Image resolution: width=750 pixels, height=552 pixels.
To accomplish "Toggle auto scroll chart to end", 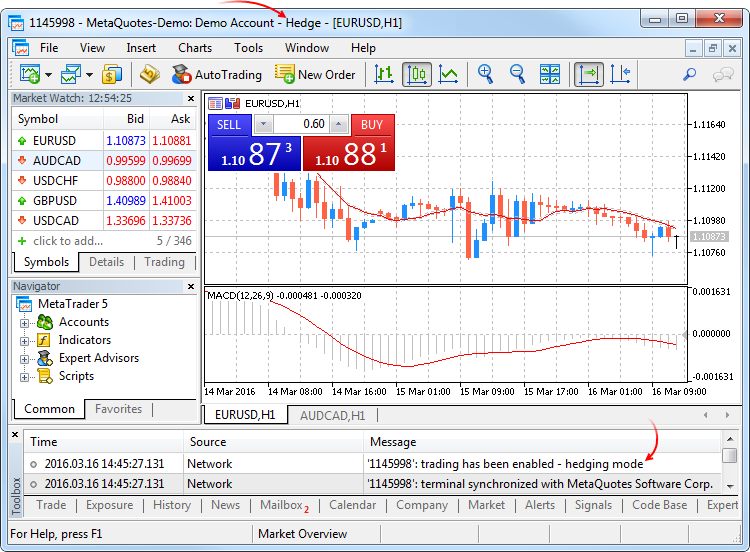I will (588, 74).
